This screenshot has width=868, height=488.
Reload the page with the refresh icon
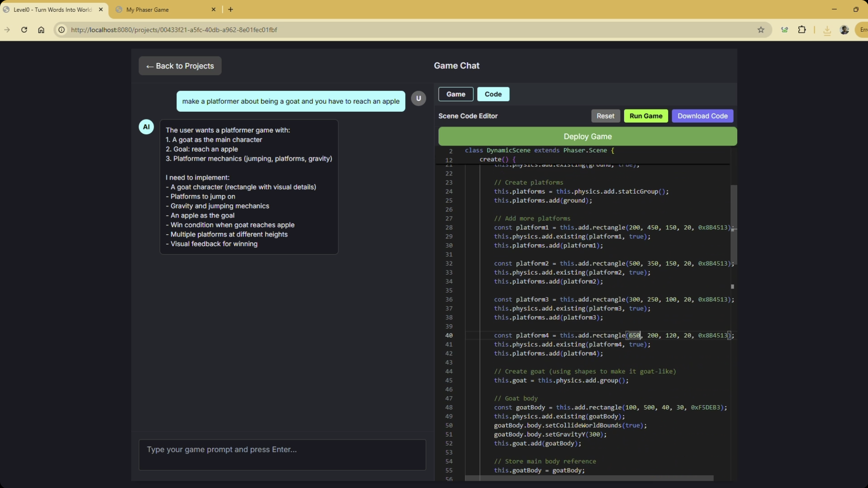pyautogui.click(x=24, y=30)
